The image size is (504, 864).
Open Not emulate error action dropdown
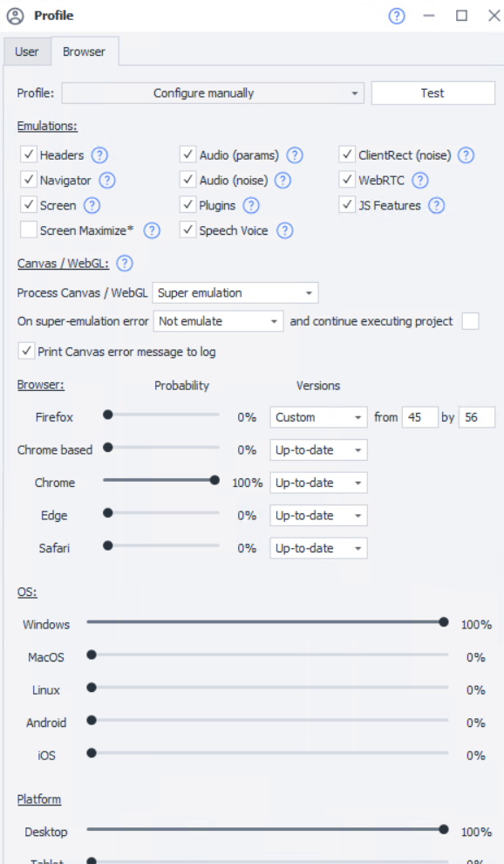point(218,321)
